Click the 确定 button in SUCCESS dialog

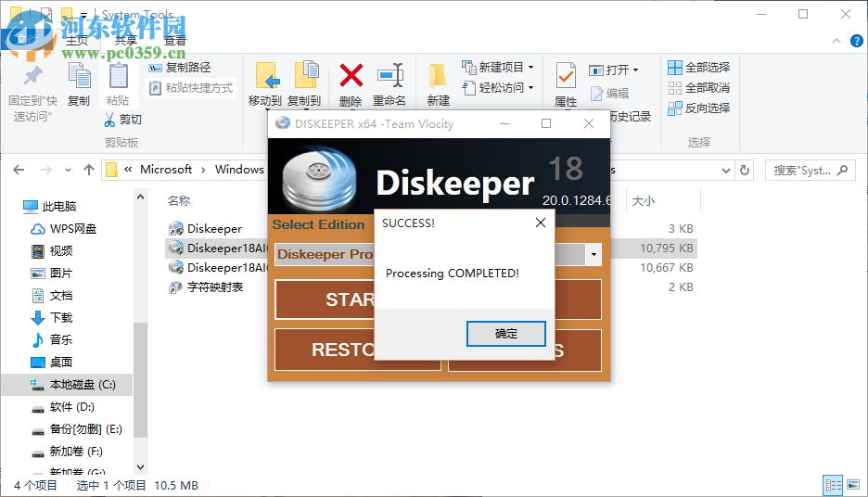[x=506, y=334]
